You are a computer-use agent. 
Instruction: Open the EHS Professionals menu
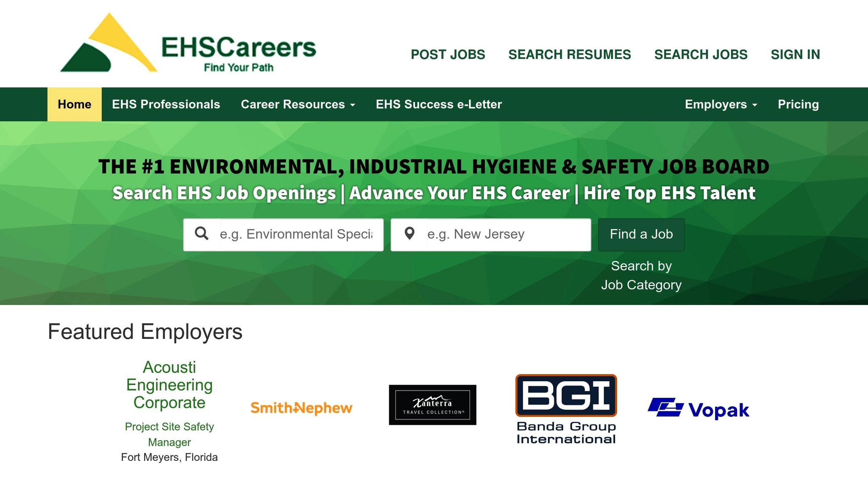(166, 104)
